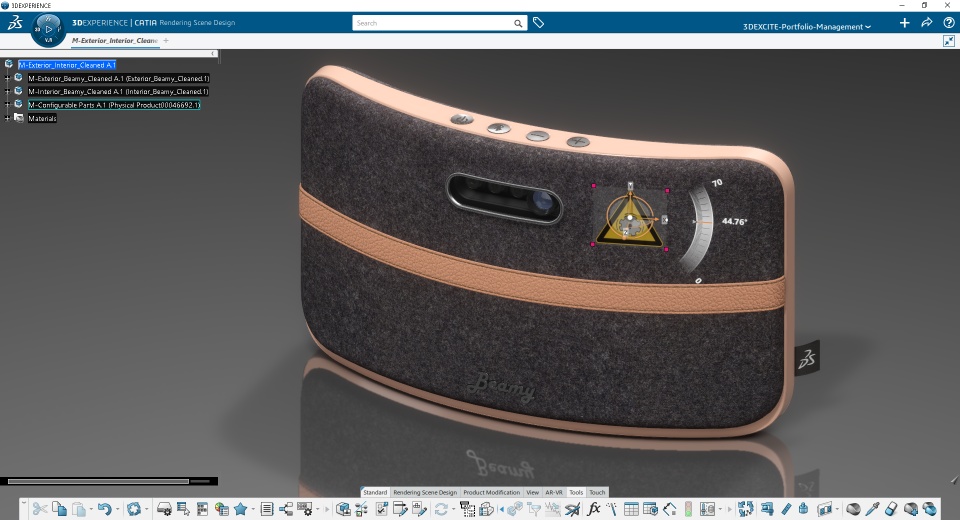960x520 pixels.
Task: Click the traffic light icon
Action: (687, 509)
